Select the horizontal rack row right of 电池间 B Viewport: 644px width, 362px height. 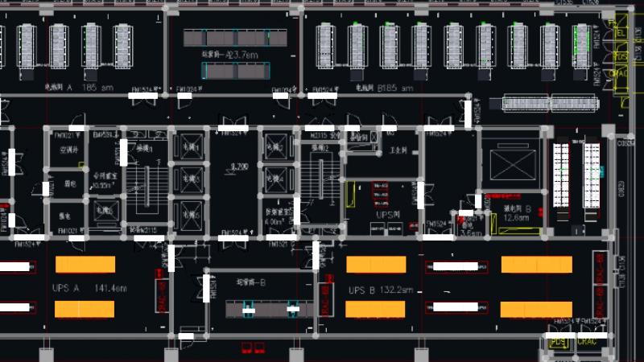pos(551,103)
